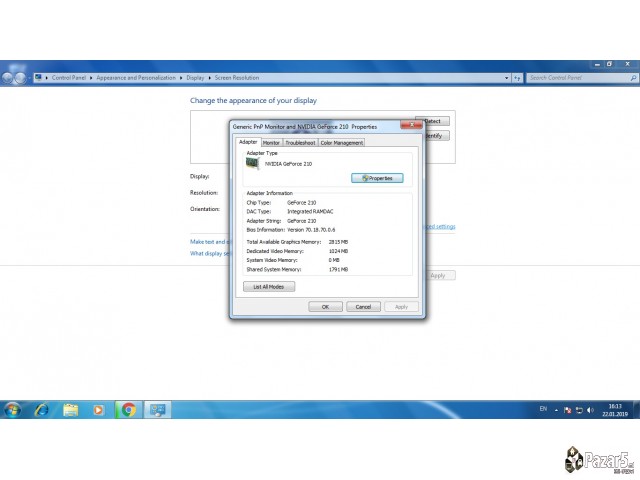This screenshot has width=640, height=480.
Task: Click the 1024 MB dedicated memory value
Action: pyautogui.click(x=338, y=251)
